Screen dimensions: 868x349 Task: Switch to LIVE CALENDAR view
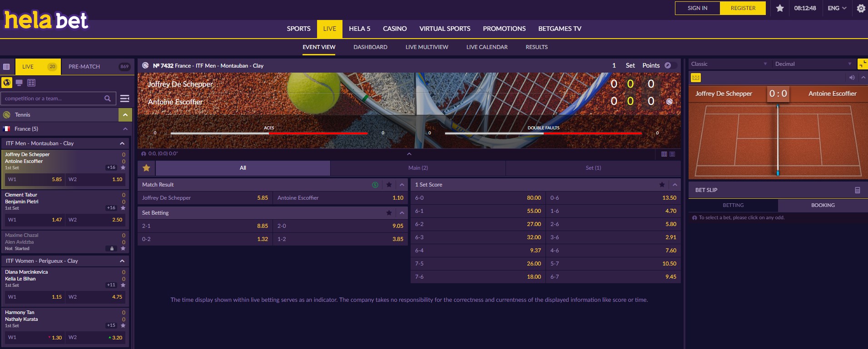487,47
